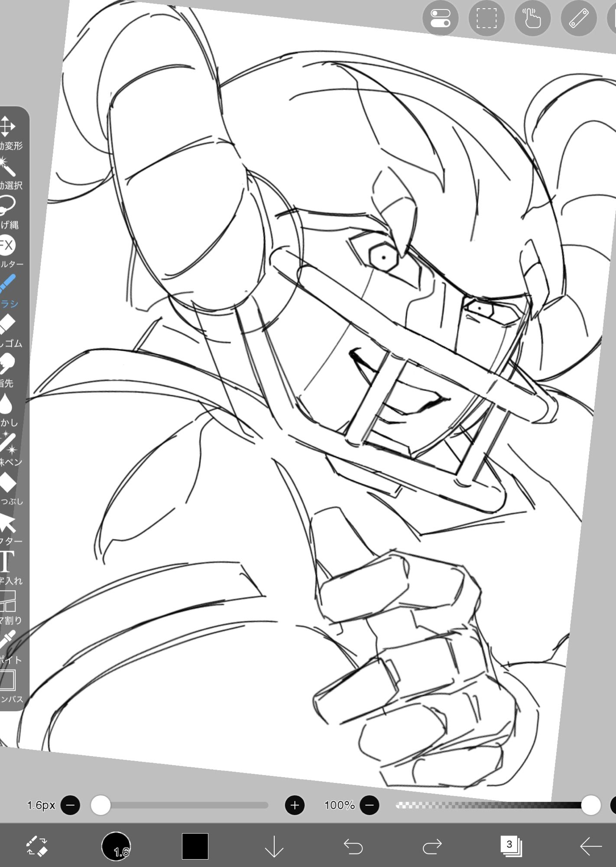The width and height of the screenshot is (616, 867).
Task: Open the ruler tool menu at top
Action: pos(579,18)
